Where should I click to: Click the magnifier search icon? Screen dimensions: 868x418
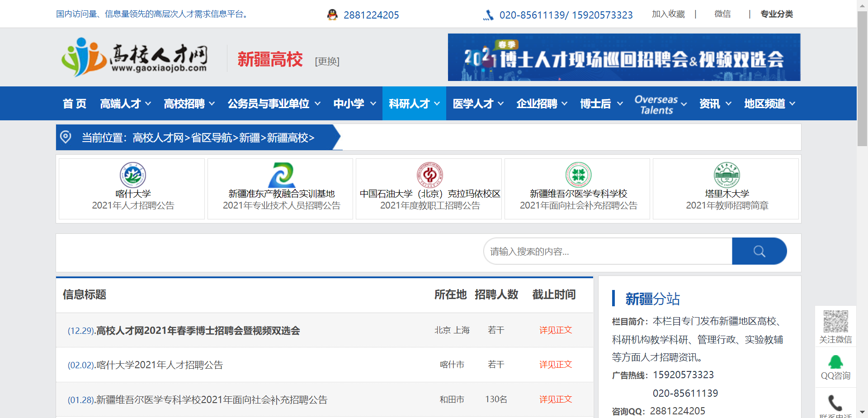[x=759, y=251]
